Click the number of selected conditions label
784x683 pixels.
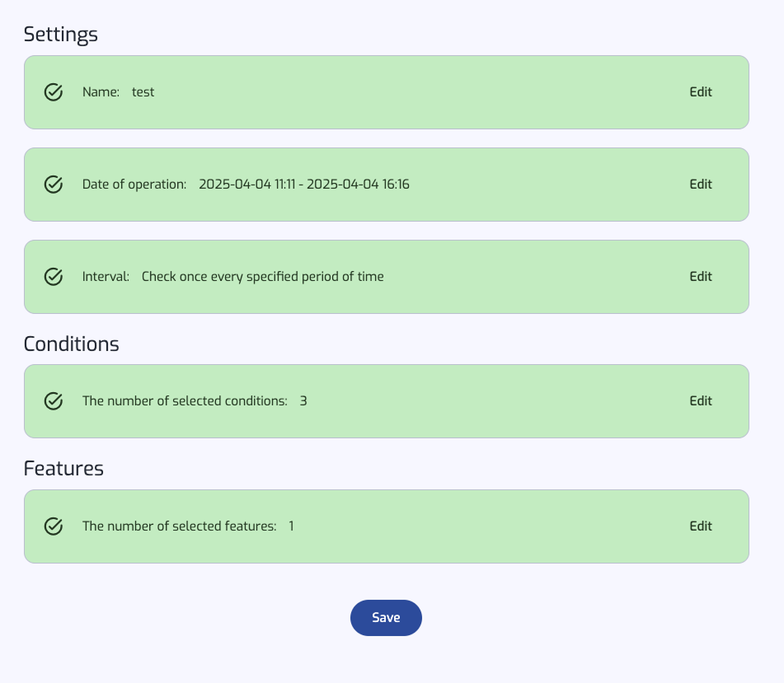pyautogui.click(x=185, y=400)
